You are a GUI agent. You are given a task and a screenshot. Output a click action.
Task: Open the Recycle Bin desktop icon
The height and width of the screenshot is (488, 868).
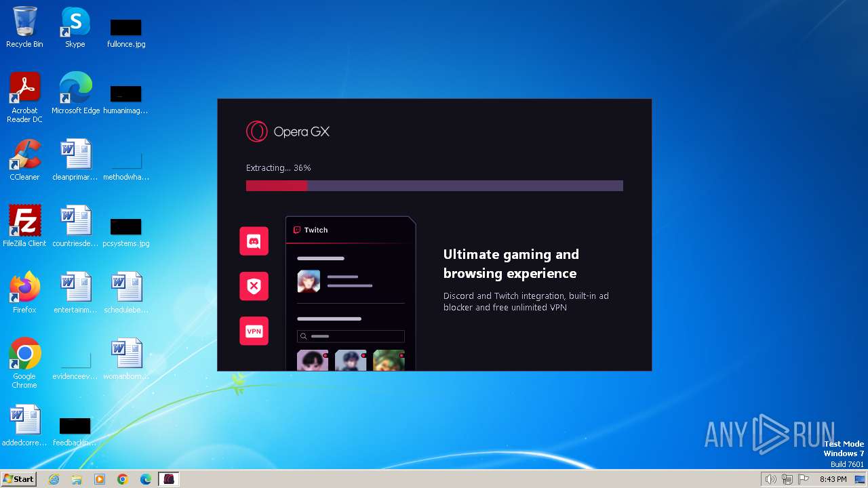pyautogui.click(x=24, y=27)
